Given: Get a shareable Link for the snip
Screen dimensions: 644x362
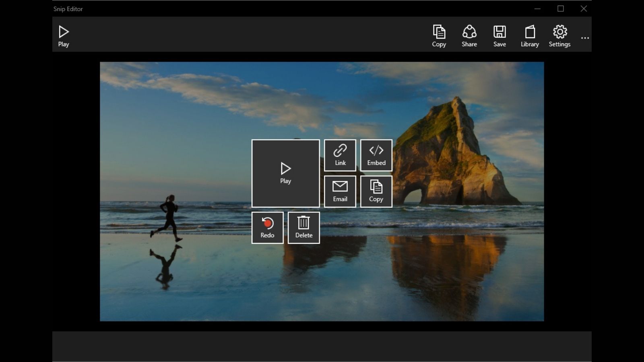Looking at the screenshot, I should point(340,154).
